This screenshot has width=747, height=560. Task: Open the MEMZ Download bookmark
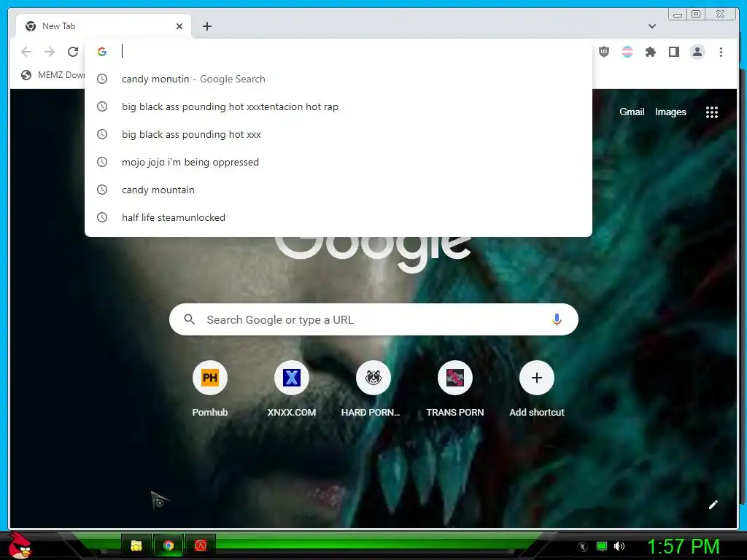tap(53, 75)
